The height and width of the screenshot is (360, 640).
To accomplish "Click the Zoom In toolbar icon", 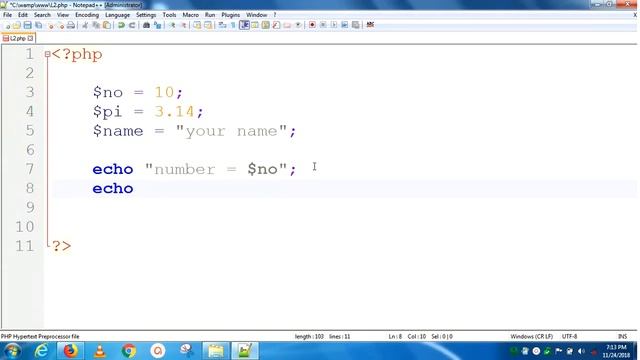I will click(x=172, y=25).
